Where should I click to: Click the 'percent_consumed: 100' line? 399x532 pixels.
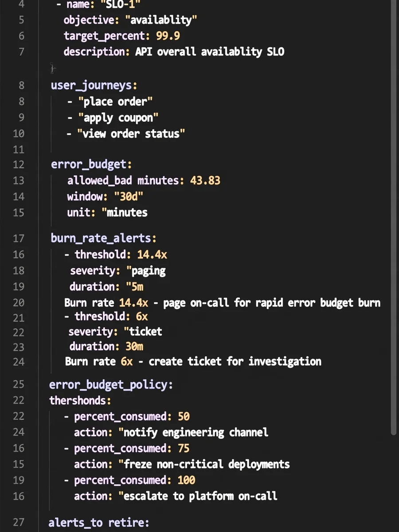pos(129,480)
